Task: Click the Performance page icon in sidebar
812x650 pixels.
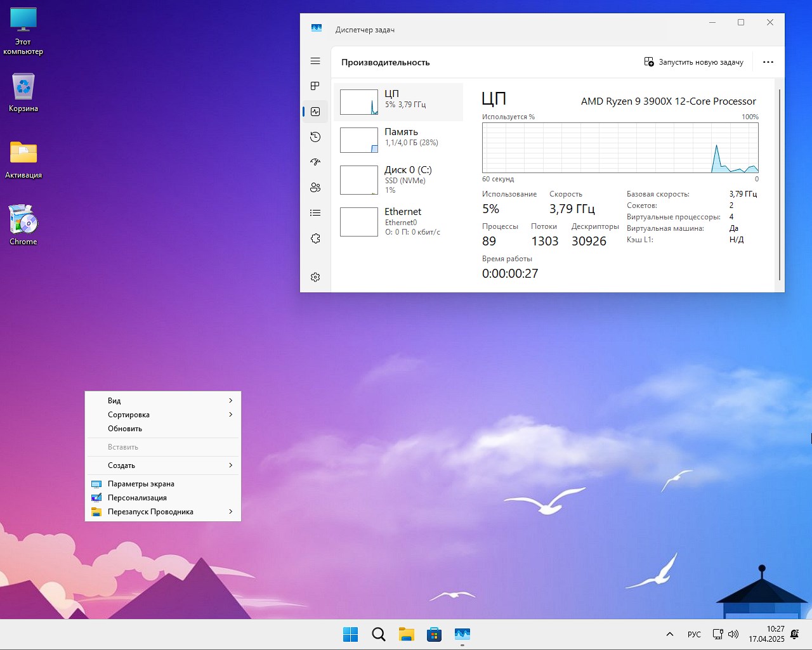Action: pyautogui.click(x=315, y=112)
